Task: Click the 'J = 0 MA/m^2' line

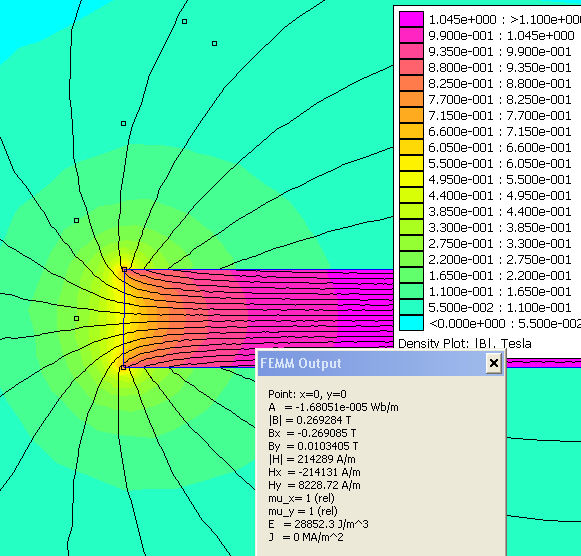Action: (306, 537)
